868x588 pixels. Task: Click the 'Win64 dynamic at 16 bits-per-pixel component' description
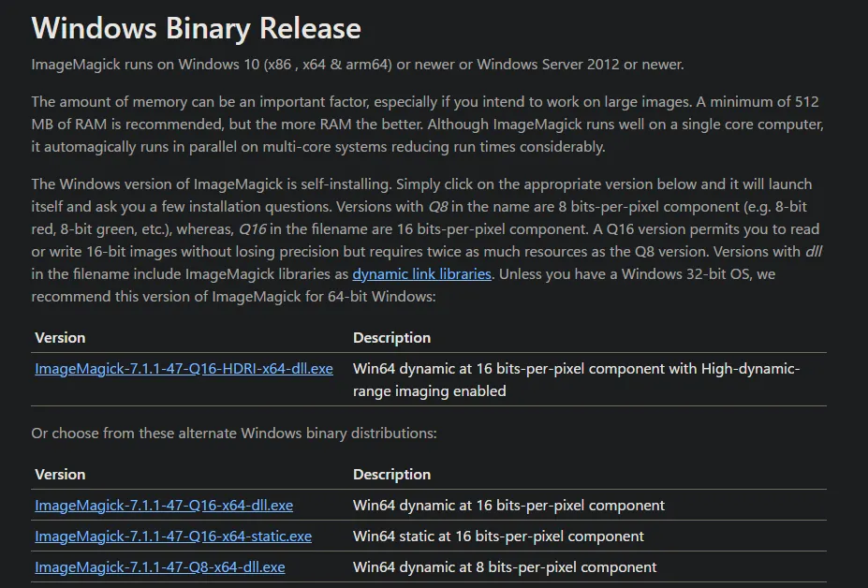pos(508,506)
